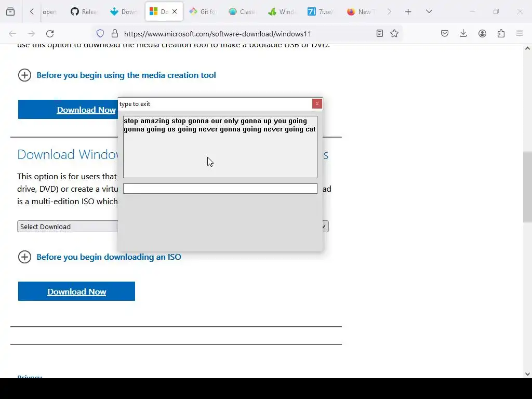
Task: Switch to the Wind tab with green icon
Action: pos(282,11)
